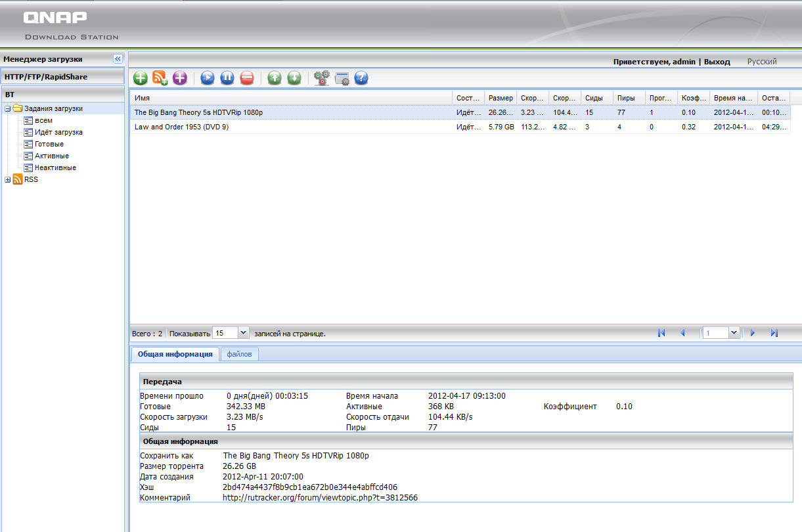This screenshot has height=532, width=802.
Task: Collapse the Задания загрузки tree node
Action: coord(8,109)
